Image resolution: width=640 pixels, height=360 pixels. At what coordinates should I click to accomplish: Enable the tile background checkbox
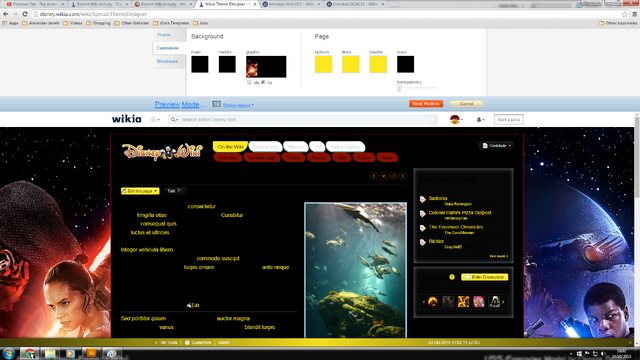tap(249, 82)
